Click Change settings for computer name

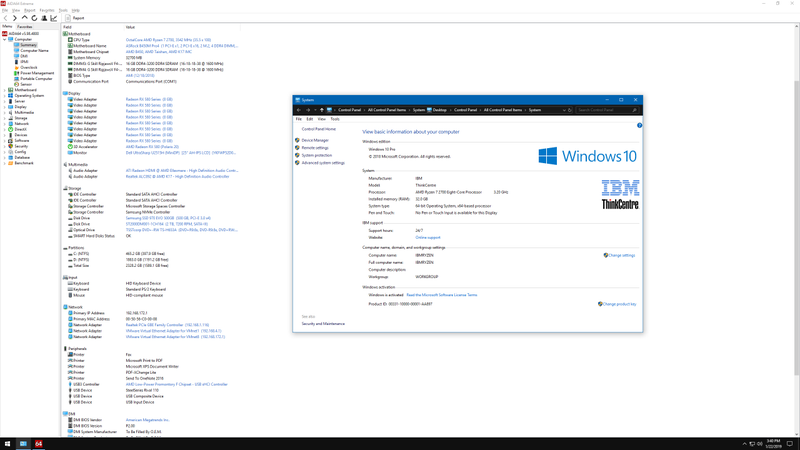tap(621, 255)
